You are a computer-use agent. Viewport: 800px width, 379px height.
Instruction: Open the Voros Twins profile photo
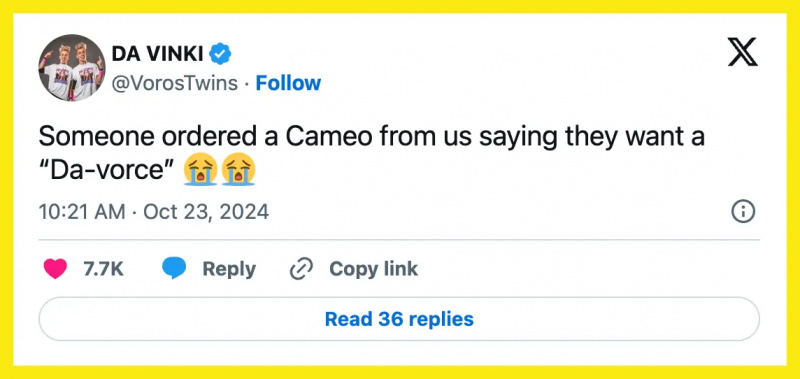point(72,68)
